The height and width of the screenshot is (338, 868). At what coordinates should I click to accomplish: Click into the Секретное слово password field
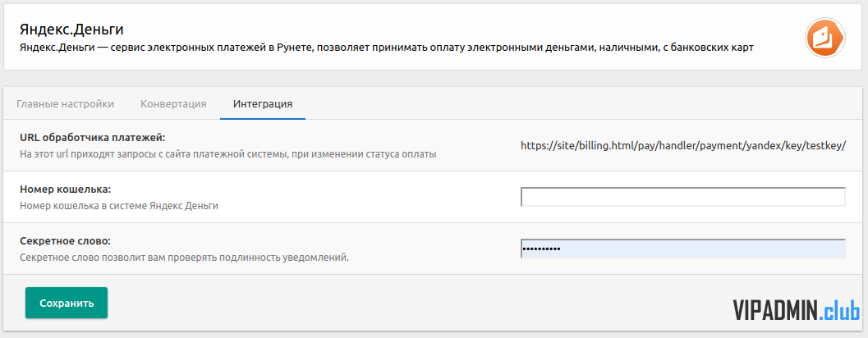[x=683, y=249]
